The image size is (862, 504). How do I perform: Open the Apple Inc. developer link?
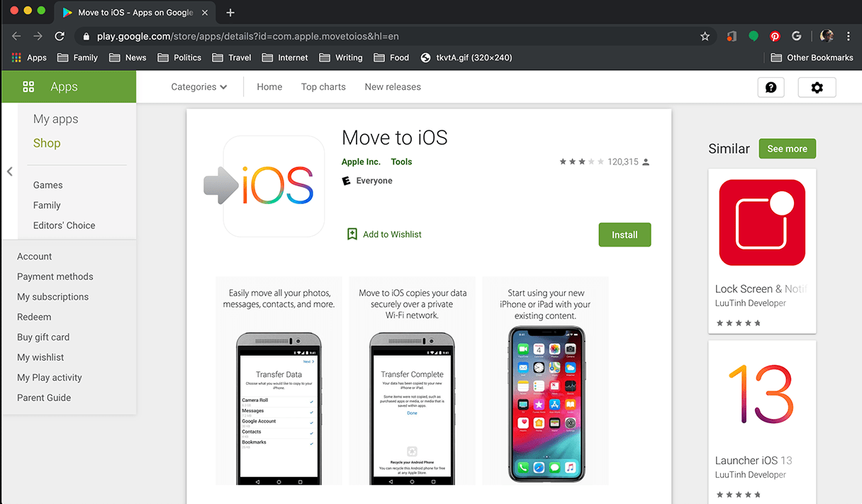click(361, 162)
